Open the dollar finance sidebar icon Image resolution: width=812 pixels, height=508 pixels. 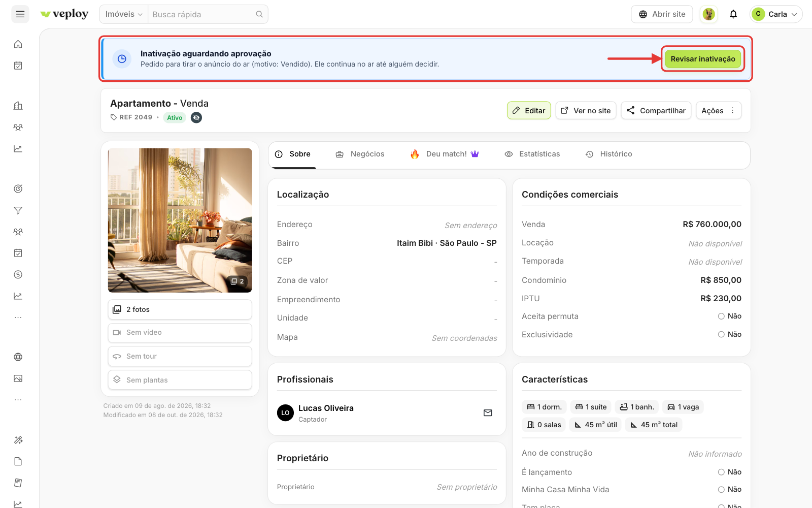[18, 274]
